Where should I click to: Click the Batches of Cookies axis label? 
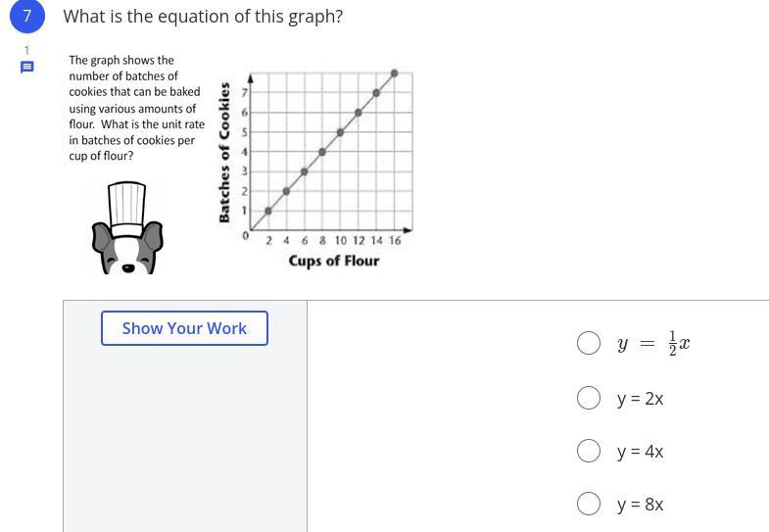[224, 153]
